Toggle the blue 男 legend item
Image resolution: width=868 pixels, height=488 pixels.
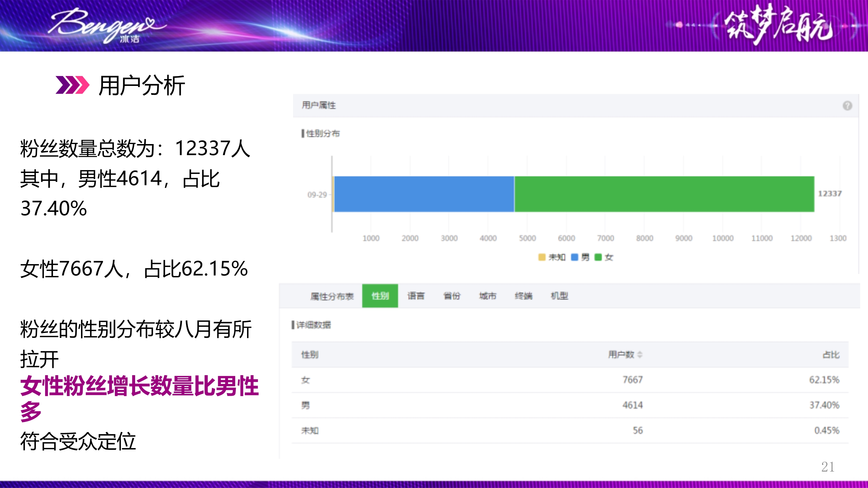pyautogui.click(x=580, y=257)
